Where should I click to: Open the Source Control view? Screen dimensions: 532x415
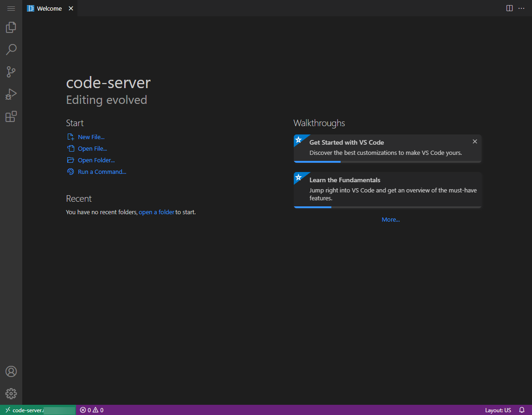[11, 72]
